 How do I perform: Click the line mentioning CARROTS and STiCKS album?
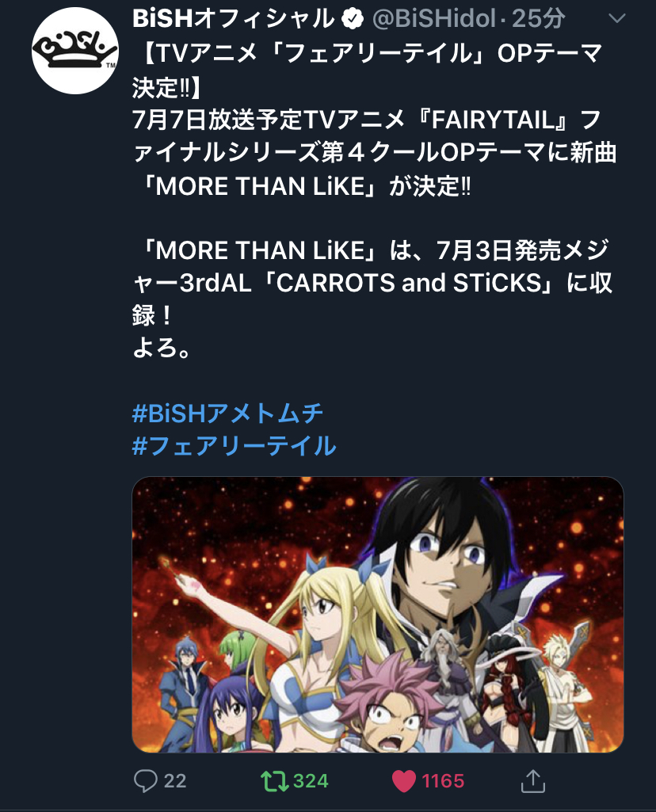pos(373,283)
